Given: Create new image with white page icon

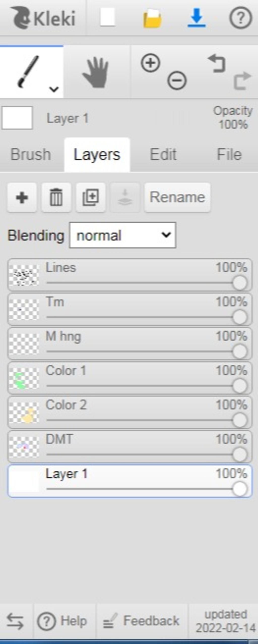Looking at the screenshot, I should pyautogui.click(x=108, y=17).
